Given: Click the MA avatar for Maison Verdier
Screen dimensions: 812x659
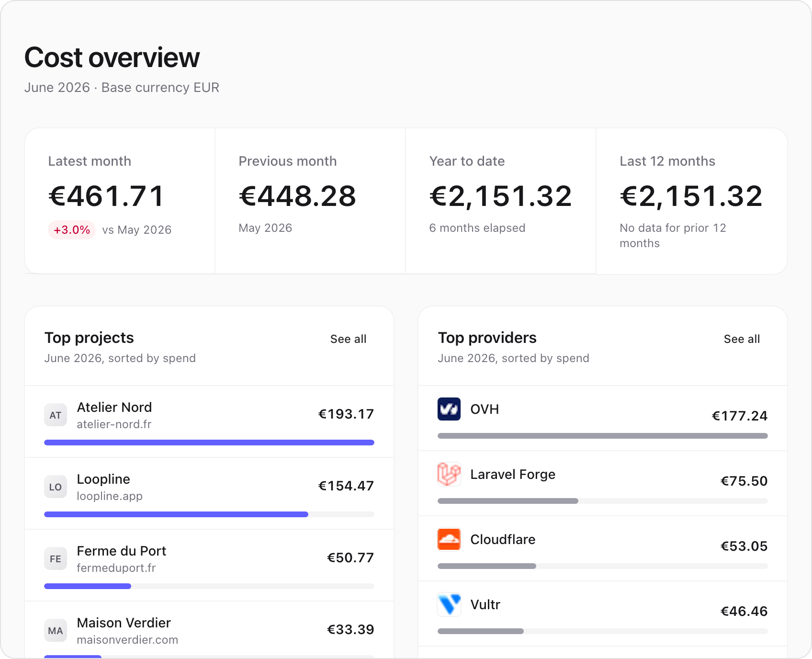Looking at the screenshot, I should [x=56, y=630].
